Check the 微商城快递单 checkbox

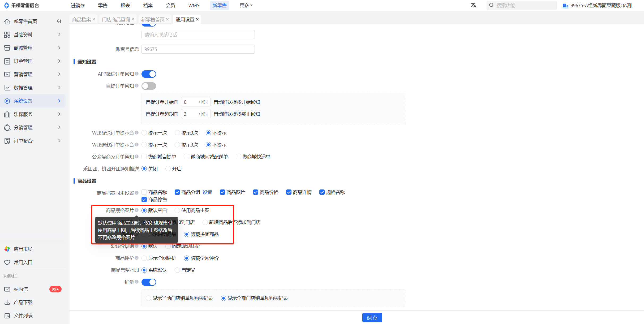(x=238, y=157)
